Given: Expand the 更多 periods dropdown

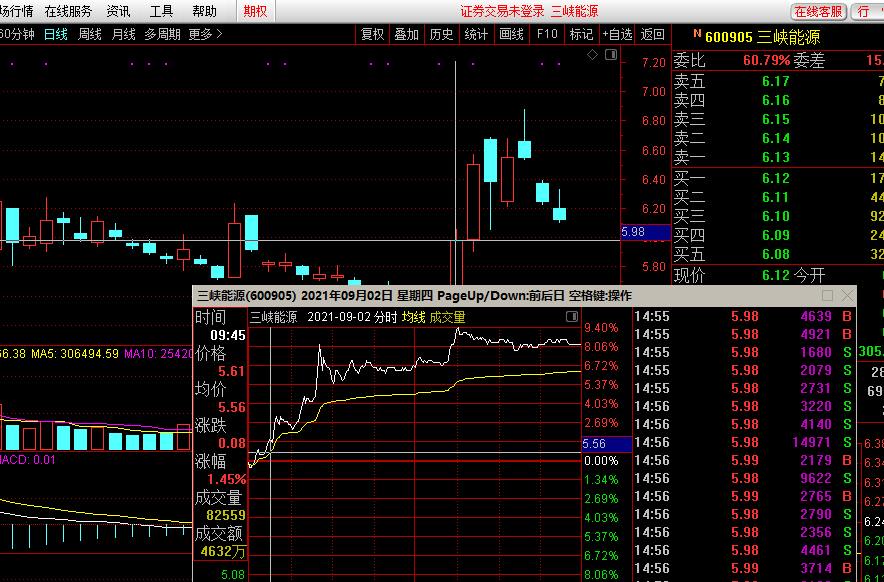Looking at the screenshot, I should pos(206,34).
